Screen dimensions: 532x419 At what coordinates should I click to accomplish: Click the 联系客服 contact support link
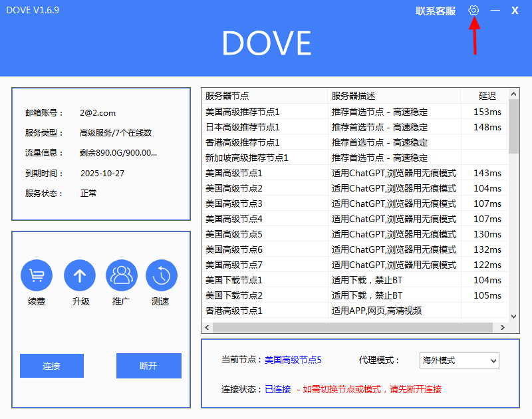pos(436,11)
